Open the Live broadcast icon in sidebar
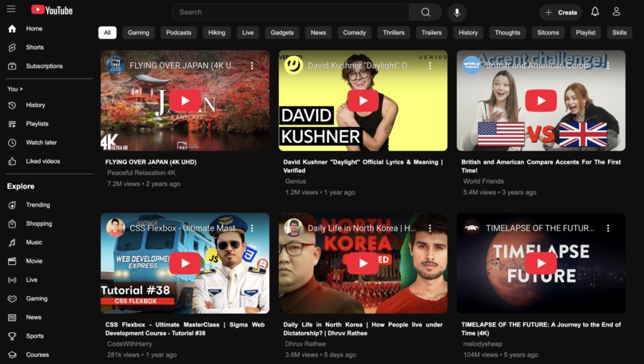 click(12, 280)
